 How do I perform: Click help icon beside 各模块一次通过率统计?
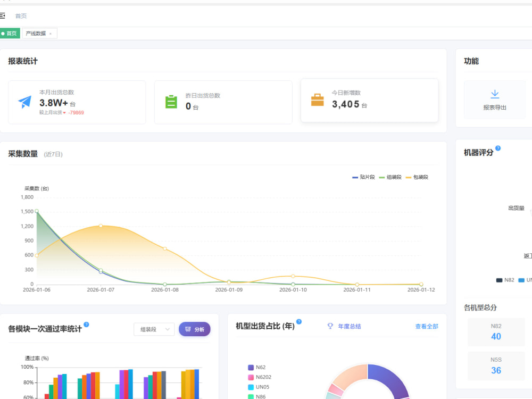pyautogui.click(x=87, y=325)
